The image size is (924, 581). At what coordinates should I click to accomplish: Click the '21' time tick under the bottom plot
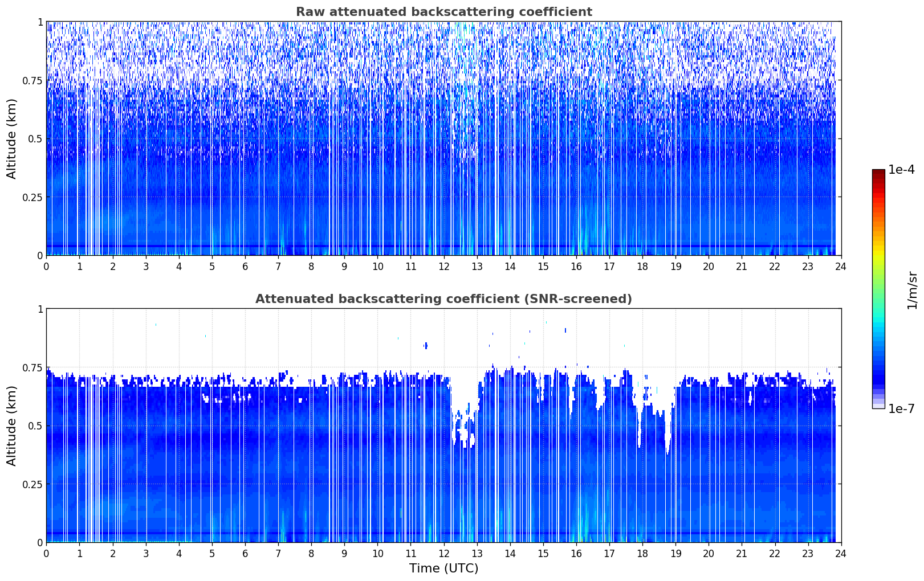point(742,553)
